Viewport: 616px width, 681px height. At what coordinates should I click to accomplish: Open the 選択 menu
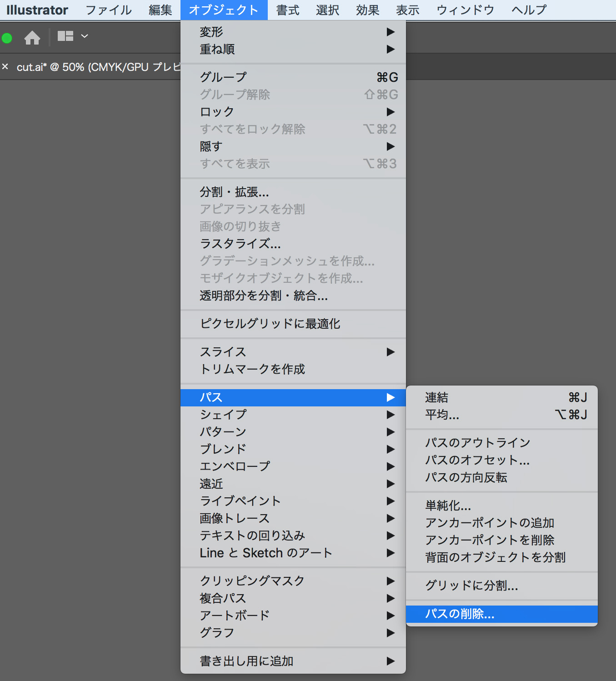coord(328,10)
